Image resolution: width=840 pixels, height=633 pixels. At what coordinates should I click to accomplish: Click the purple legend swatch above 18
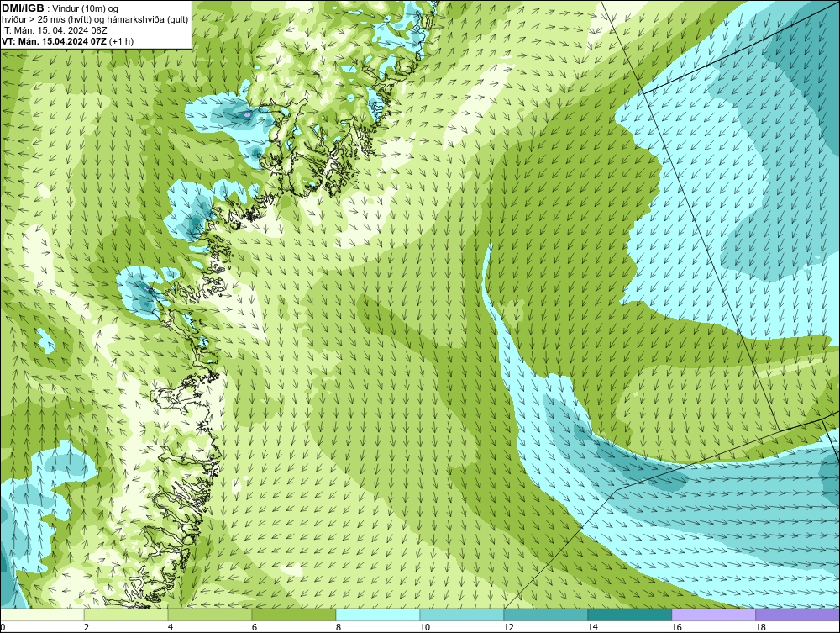[797, 615]
